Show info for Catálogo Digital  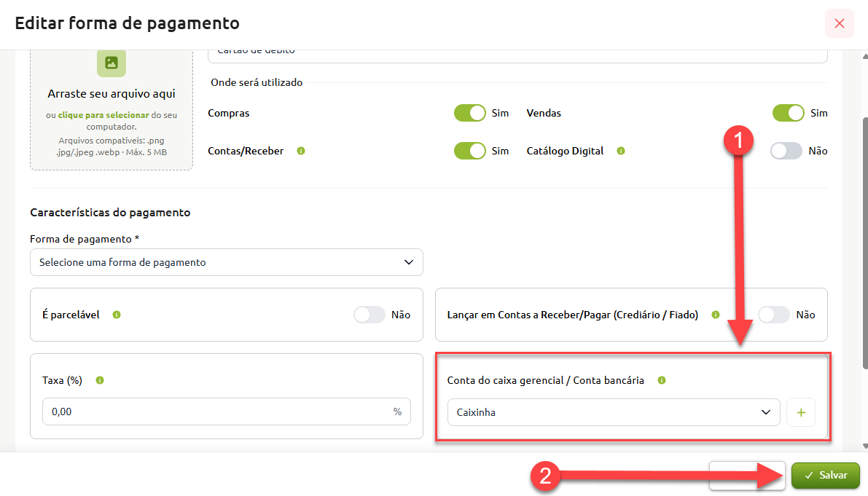pyautogui.click(x=621, y=151)
